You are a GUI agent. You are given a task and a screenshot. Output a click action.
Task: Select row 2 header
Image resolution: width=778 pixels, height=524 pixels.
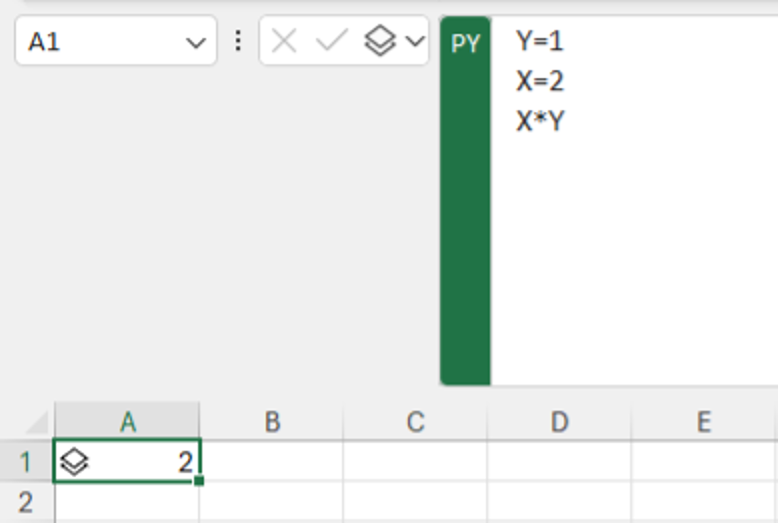click(27, 502)
